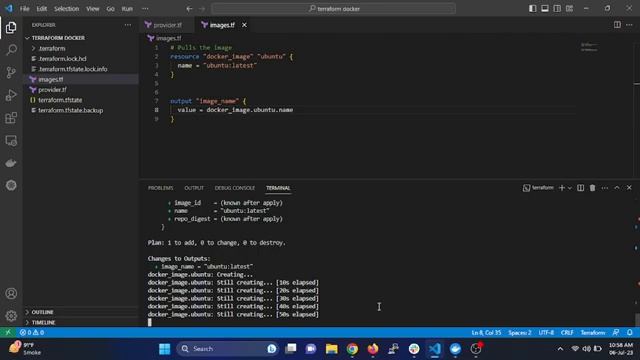The image size is (640, 360).
Task: Click the terraform docker search box
Action: (x=333, y=9)
